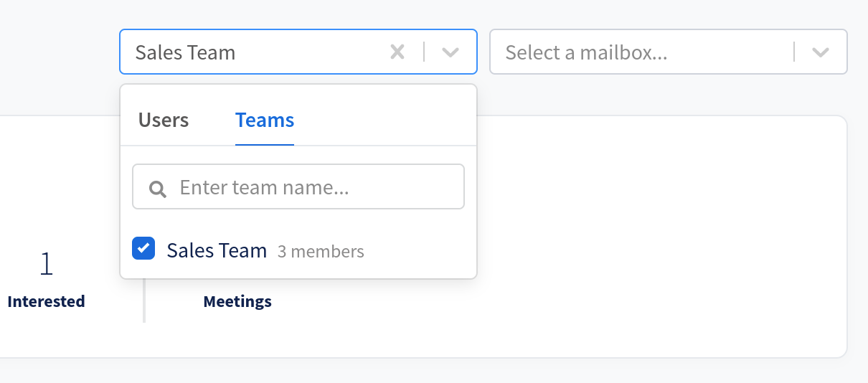Click the 3 members text
The height and width of the screenshot is (383, 868).
[x=321, y=252]
